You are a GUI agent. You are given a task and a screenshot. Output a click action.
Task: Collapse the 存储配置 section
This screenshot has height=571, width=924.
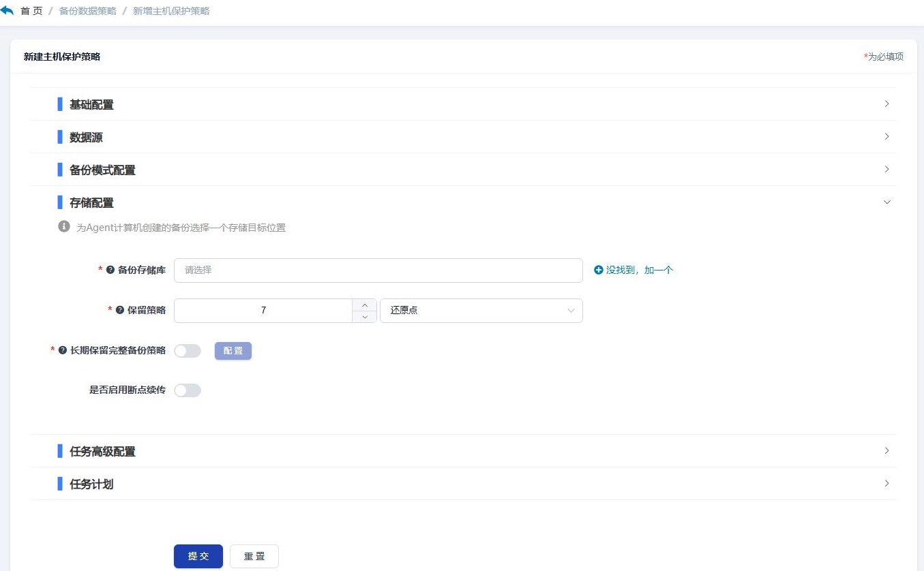[x=463, y=202]
